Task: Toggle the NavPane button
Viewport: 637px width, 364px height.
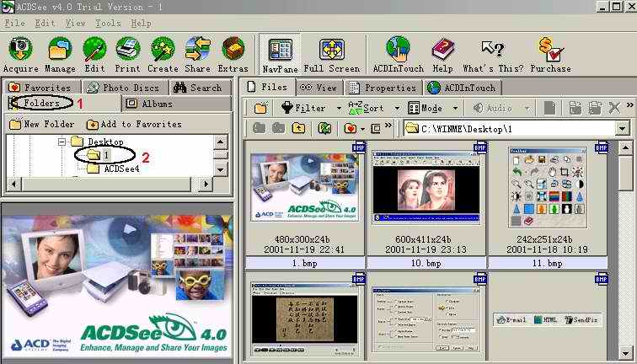Action: tap(280, 55)
